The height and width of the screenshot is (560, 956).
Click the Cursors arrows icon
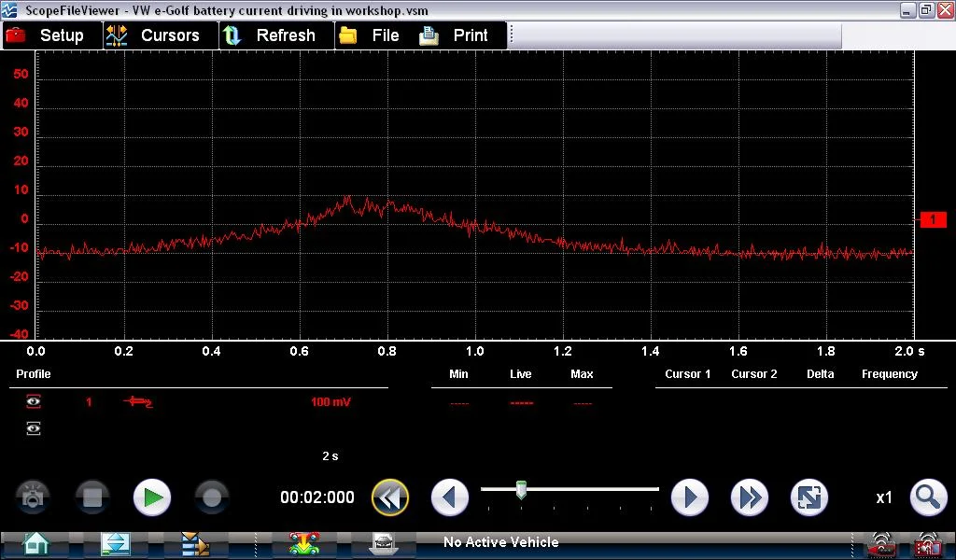[117, 35]
